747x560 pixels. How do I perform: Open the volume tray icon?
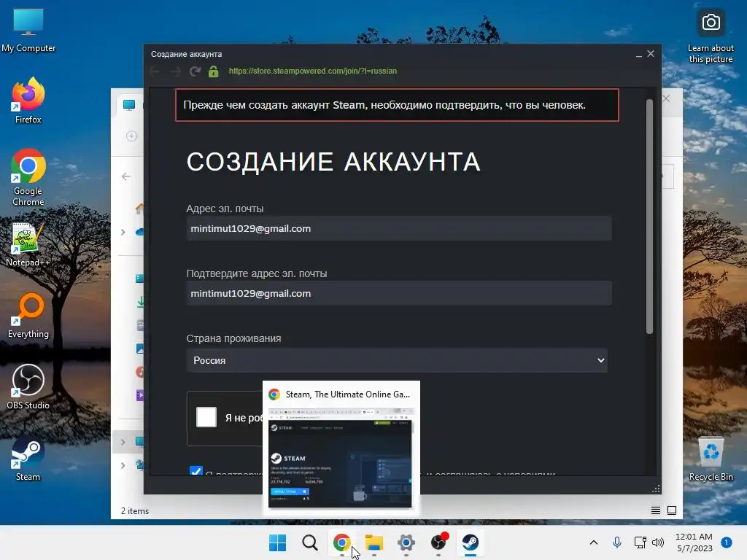coord(658,542)
